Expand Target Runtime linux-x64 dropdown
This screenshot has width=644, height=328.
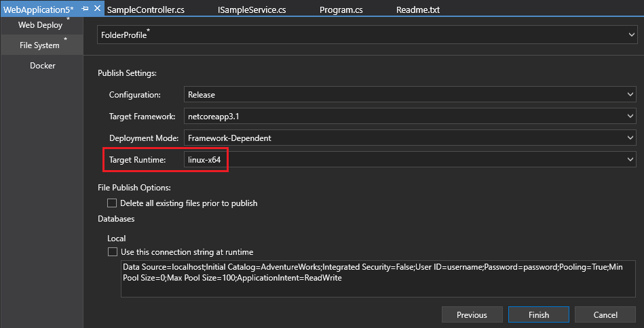[410, 159]
